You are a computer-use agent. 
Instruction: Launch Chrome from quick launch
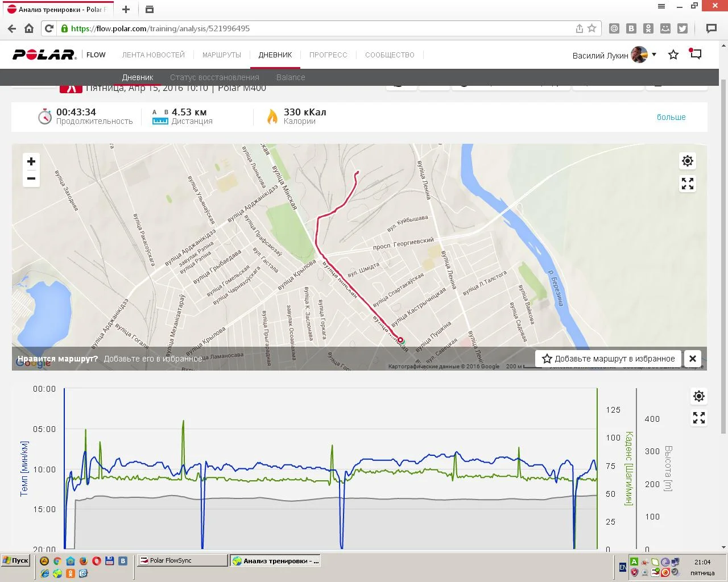point(57,561)
